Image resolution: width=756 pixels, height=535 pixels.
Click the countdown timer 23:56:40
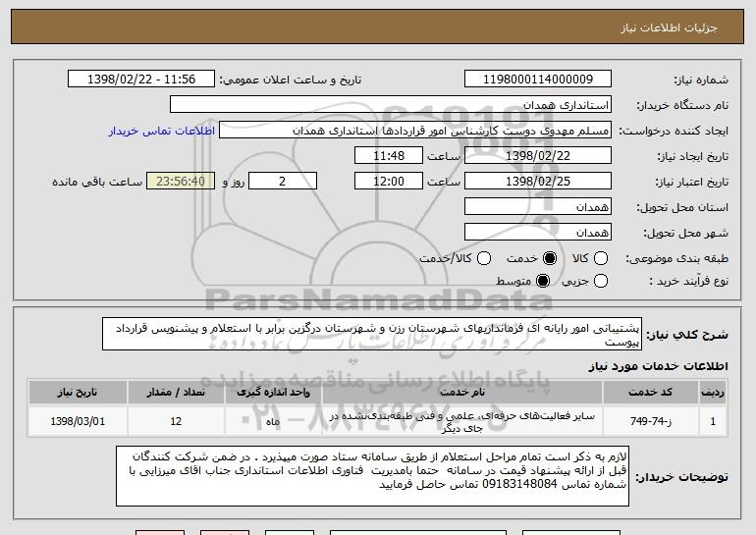pyautogui.click(x=181, y=182)
